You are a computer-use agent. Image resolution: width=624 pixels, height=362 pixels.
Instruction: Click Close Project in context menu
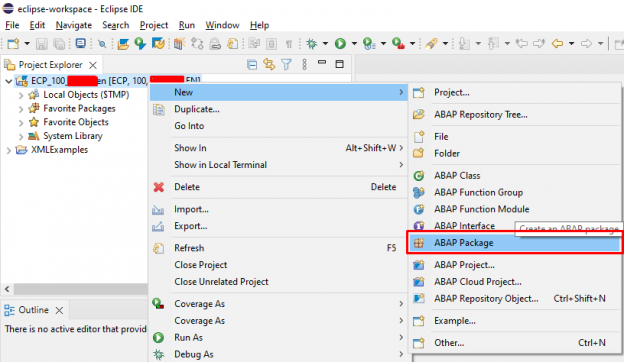(279, 265)
